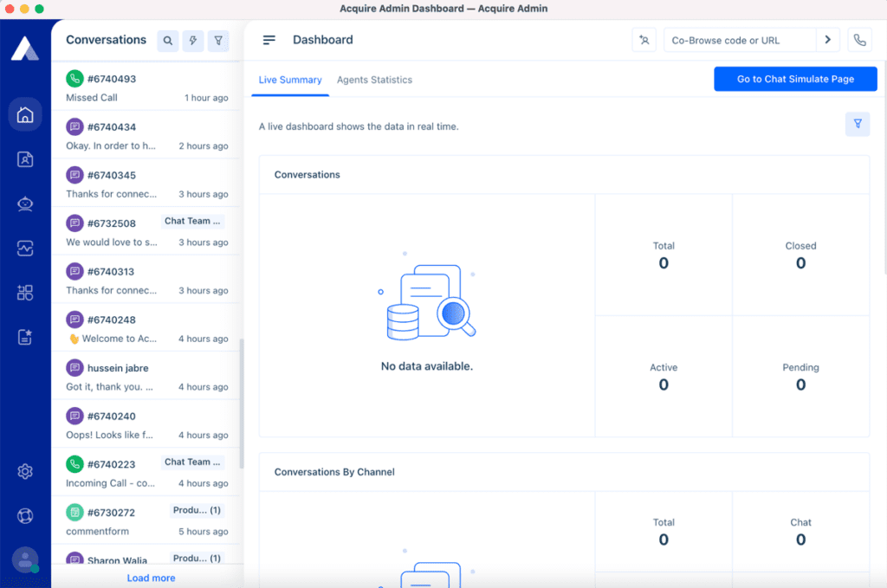The width and height of the screenshot is (887, 588).
Task: Search conversations with magnifier icon
Action: click(x=168, y=41)
